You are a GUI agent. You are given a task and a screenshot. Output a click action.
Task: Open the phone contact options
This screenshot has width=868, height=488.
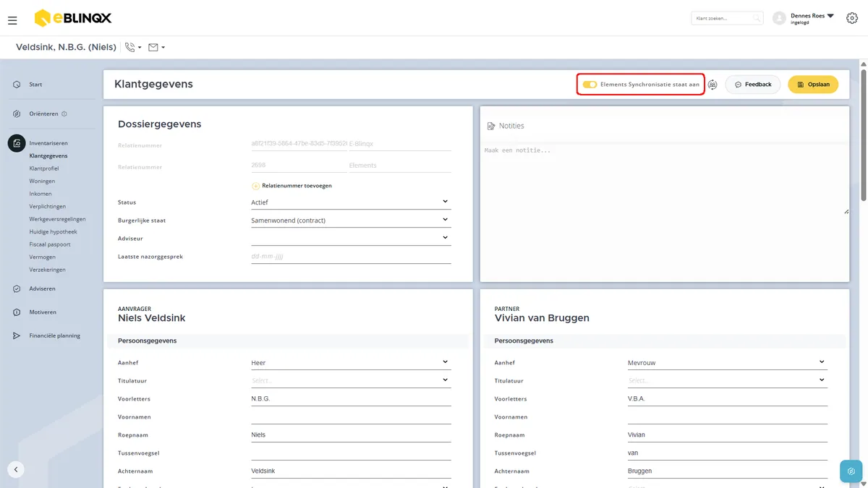point(133,48)
